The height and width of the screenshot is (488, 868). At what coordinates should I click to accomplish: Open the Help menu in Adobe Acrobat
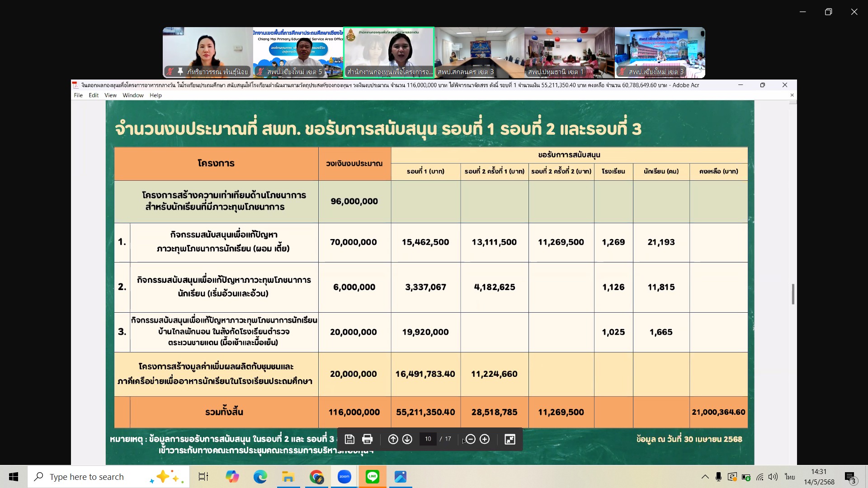point(156,95)
